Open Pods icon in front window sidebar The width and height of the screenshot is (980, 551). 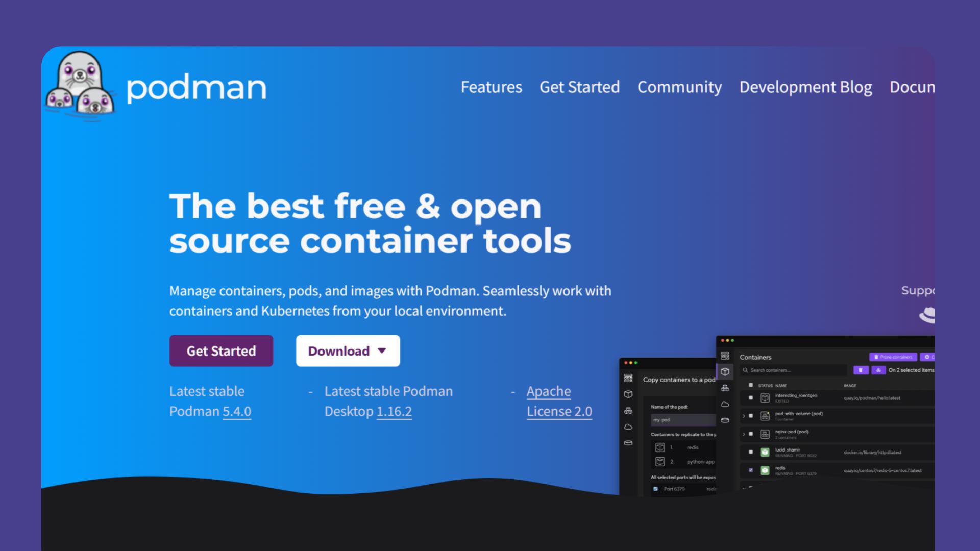pos(725,388)
